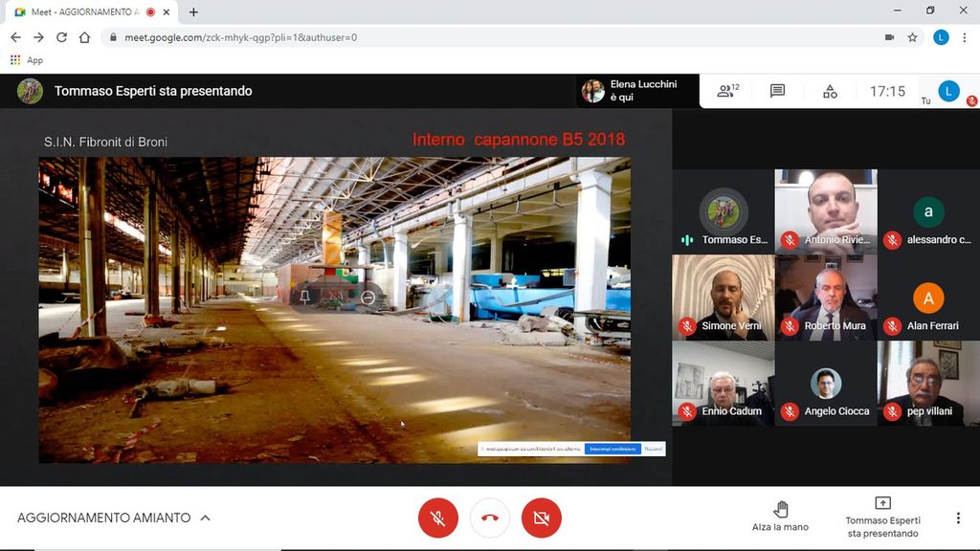Expand AGGIORNAMENTO AMIANTO meeting details
Viewport: 980px width, 551px height.
point(205,518)
